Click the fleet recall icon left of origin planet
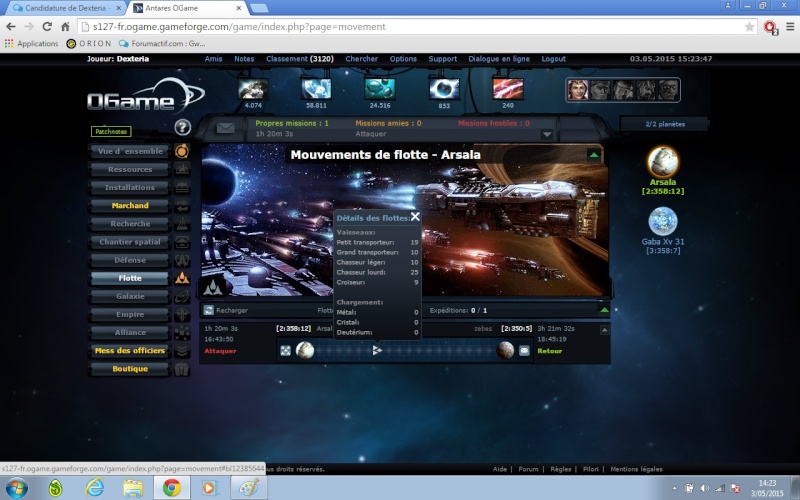Screen dimensions: 800x500 (286, 351)
